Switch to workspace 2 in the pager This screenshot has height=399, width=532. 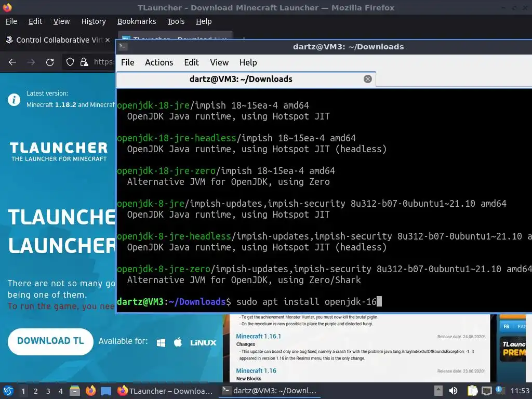coord(36,391)
